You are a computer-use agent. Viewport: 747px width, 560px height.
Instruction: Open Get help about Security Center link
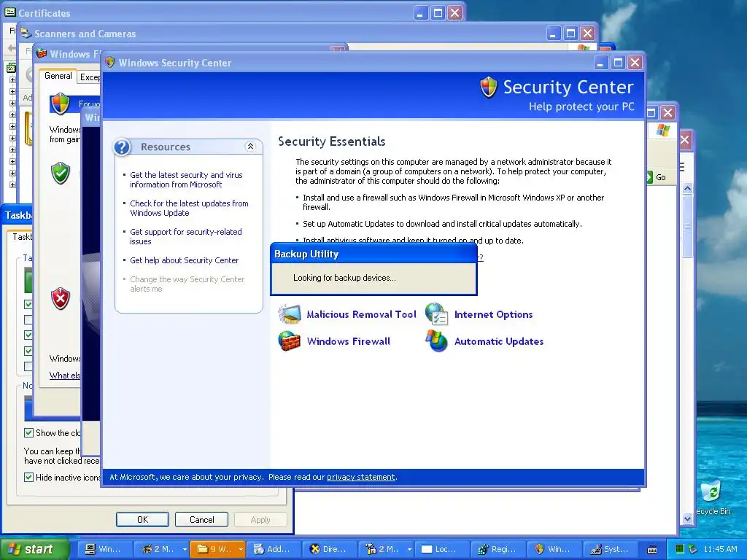(x=185, y=260)
